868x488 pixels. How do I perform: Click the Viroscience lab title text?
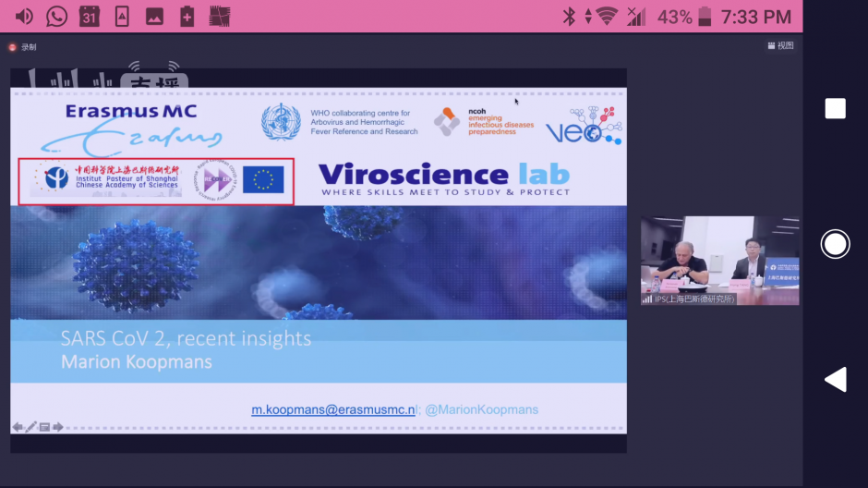(444, 175)
